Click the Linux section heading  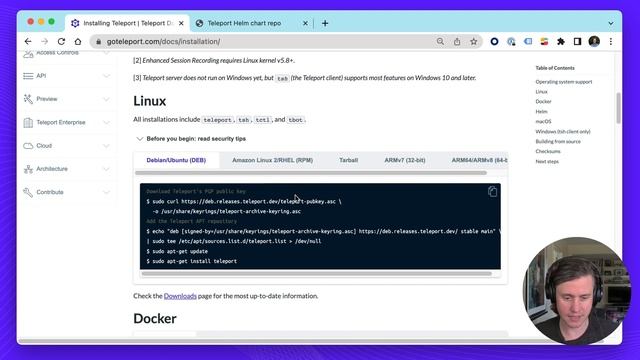tap(149, 101)
